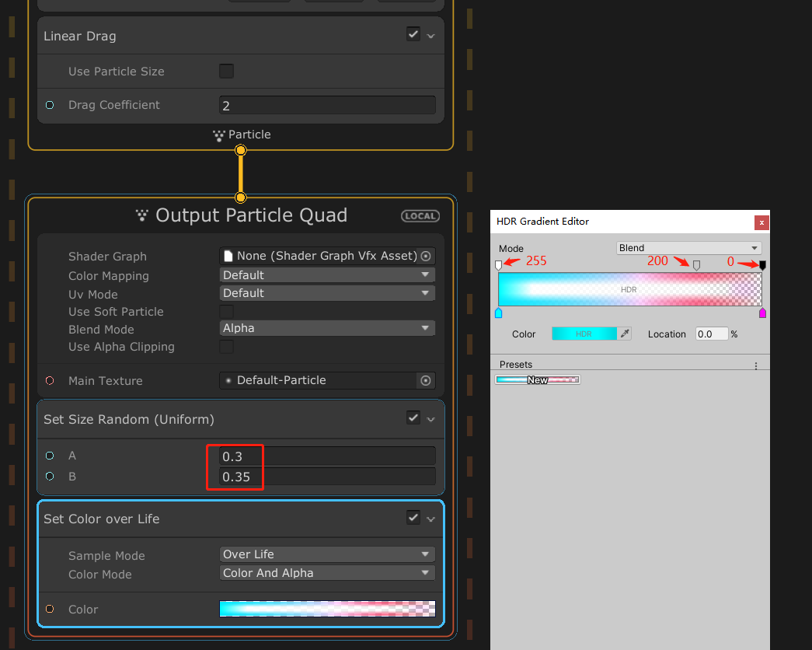
Task: Enable Use Particle Size
Action: (x=226, y=71)
